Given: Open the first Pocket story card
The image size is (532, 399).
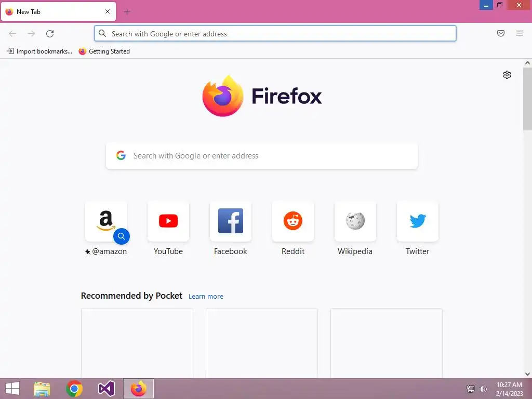Looking at the screenshot, I should [137, 343].
